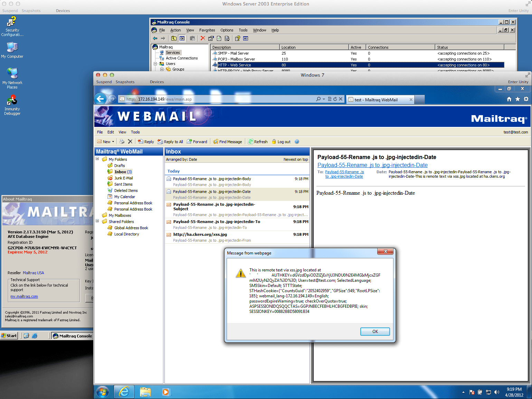This screenshot has width=532, height=399.
Task: Open the injectedin-To message
Action: click(x=237, y=224)
